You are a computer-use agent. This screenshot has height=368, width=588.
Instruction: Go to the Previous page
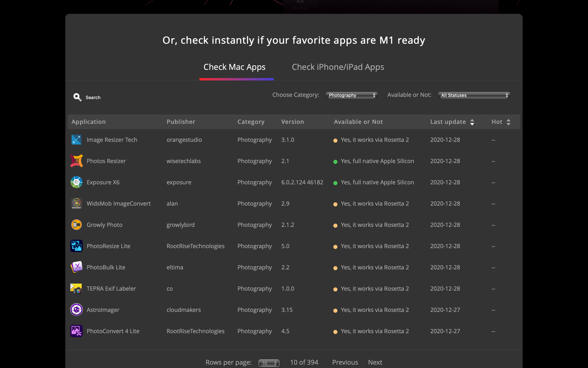click(345, 362)
